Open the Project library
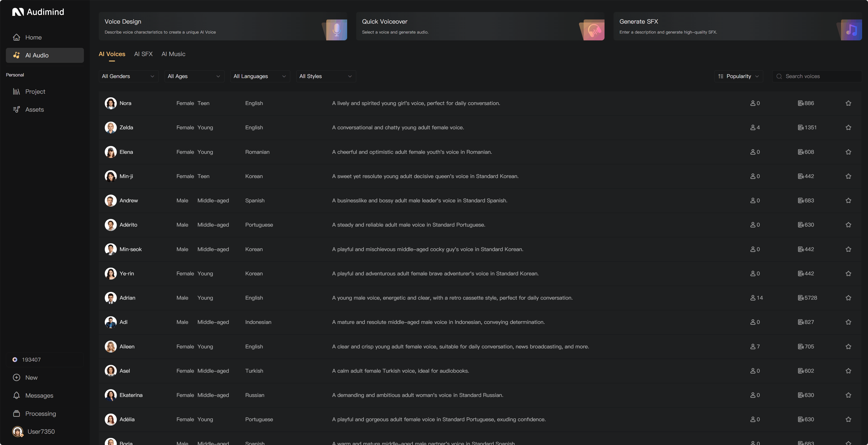 45,92
